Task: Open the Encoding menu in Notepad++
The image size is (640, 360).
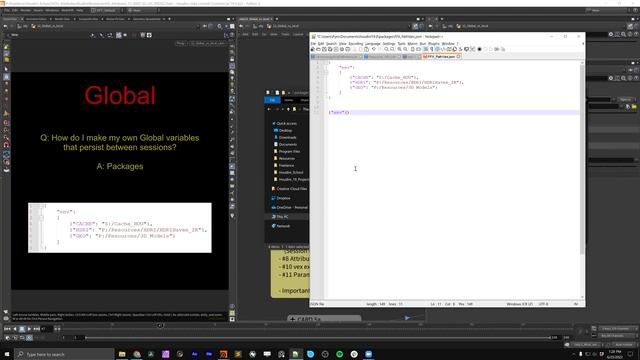Action: click(356, 44)
